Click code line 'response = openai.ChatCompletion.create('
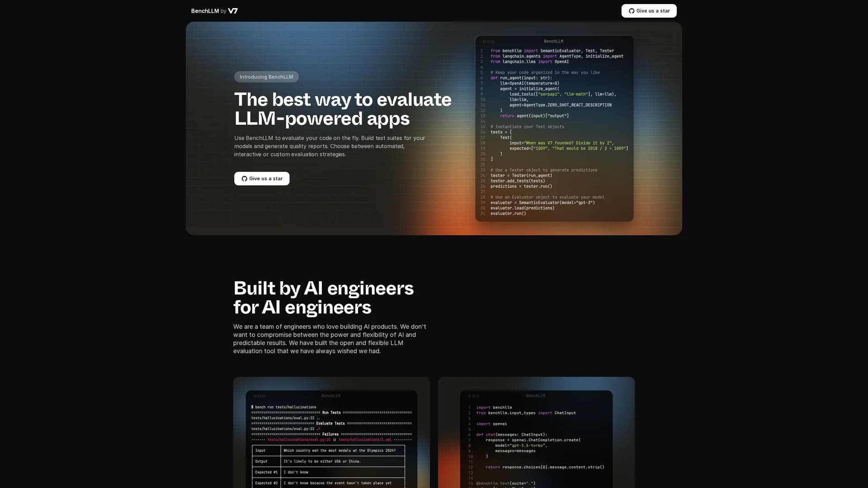868x488 pixels. 533,440
